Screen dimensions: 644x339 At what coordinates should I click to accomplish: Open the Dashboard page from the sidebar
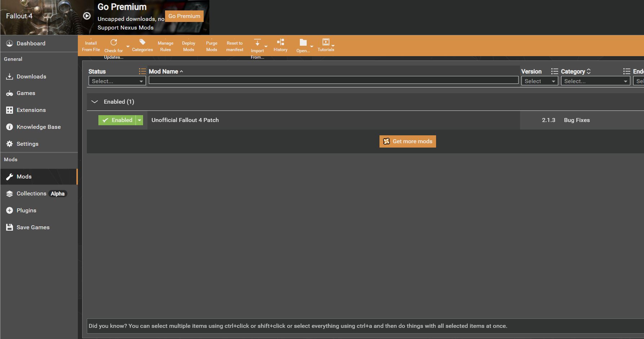tap(39, 44)
